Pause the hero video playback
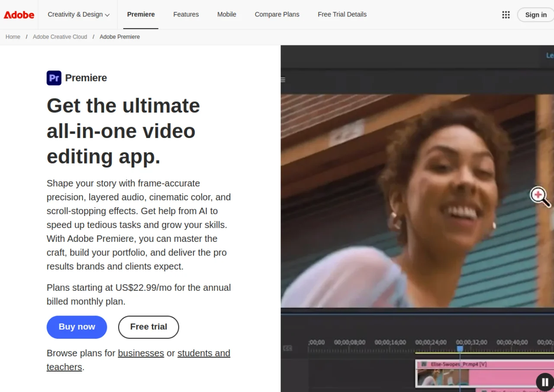The height and width of the screenshot is (392, 554). coord(545,382)
